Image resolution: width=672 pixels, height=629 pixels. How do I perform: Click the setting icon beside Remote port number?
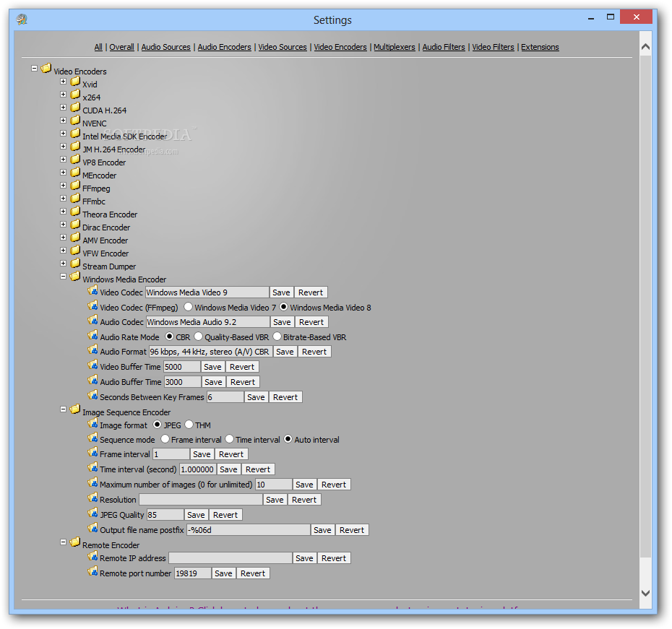coord(92,572)
